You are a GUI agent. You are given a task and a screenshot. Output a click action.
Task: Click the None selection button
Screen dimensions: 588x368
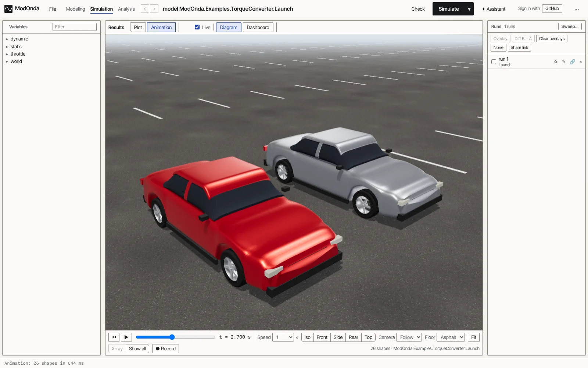[x=498, y=47]
